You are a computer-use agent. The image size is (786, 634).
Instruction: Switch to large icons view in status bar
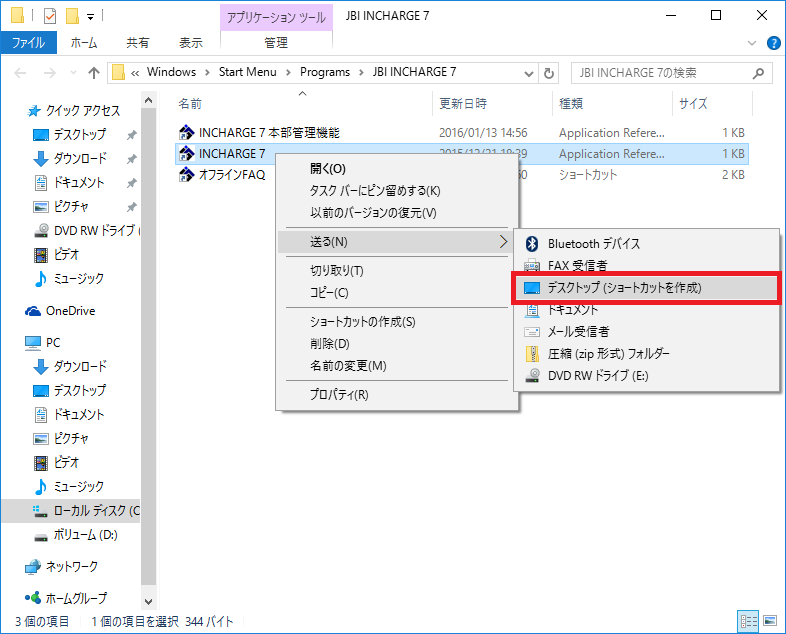(x=770, y=621)
